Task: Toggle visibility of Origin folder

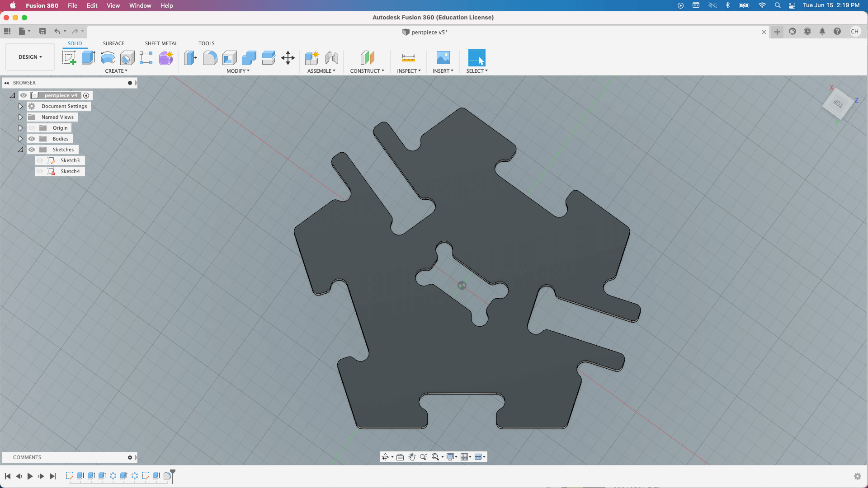Action: [32, 128]
